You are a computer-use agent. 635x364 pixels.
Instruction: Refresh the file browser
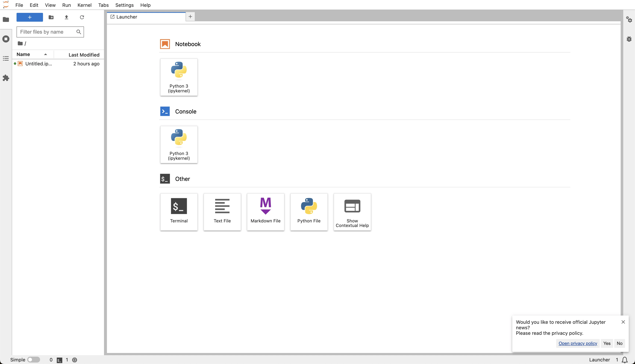coord(82,17)
